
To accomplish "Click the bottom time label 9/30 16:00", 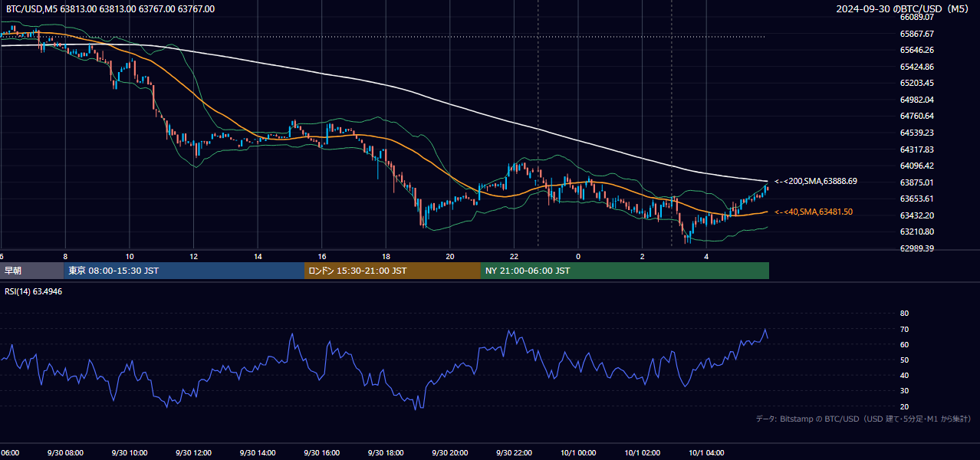I will coord(322,453).
